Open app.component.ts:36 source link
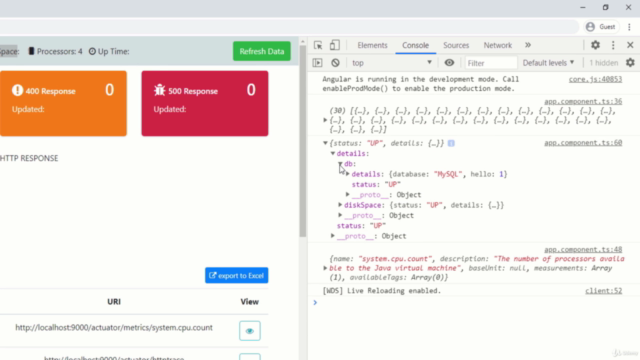 coord(583,101)
